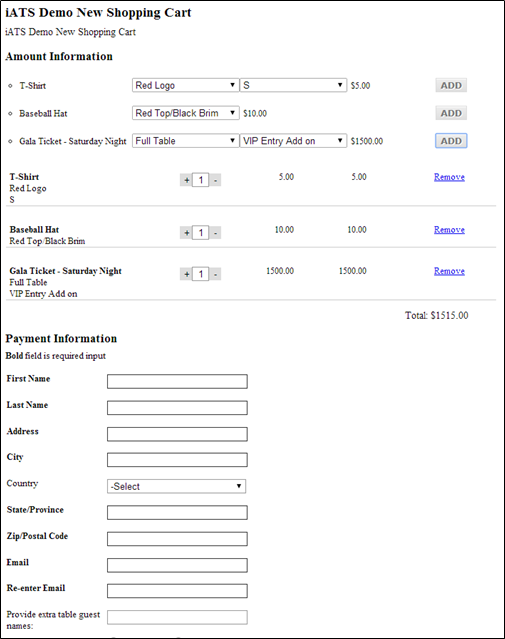Decrease Baseball Hat quantity with minus
This screenshot has width=505, height=639.
point(215,233)
